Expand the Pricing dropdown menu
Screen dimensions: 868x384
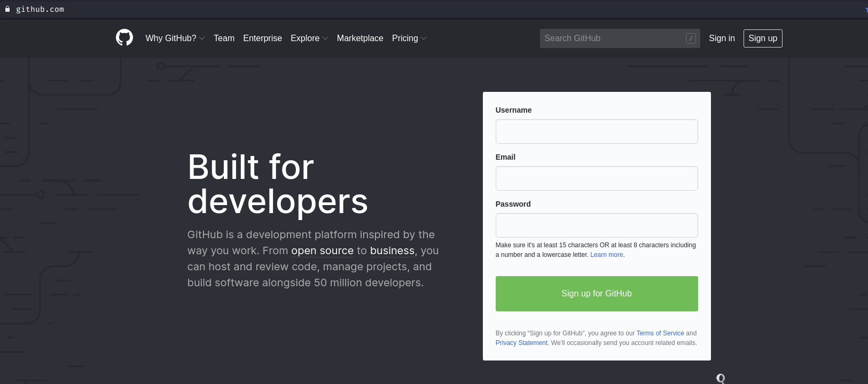tap(409, 38)
